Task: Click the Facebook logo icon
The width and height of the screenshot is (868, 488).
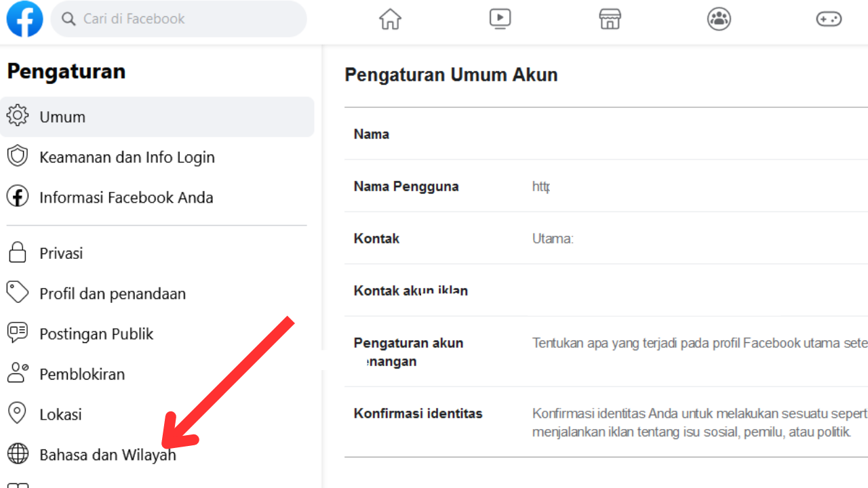Action: (x=25, y=19)
